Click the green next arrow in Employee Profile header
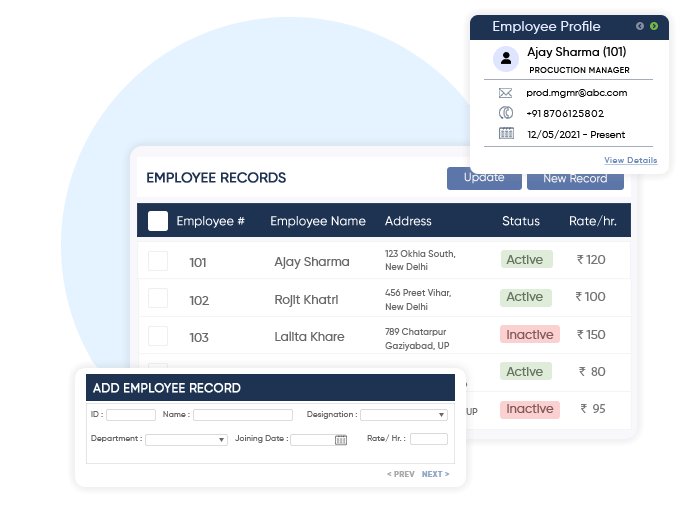The width and height of the screenshot is (688, 509). tap(654, 26)
